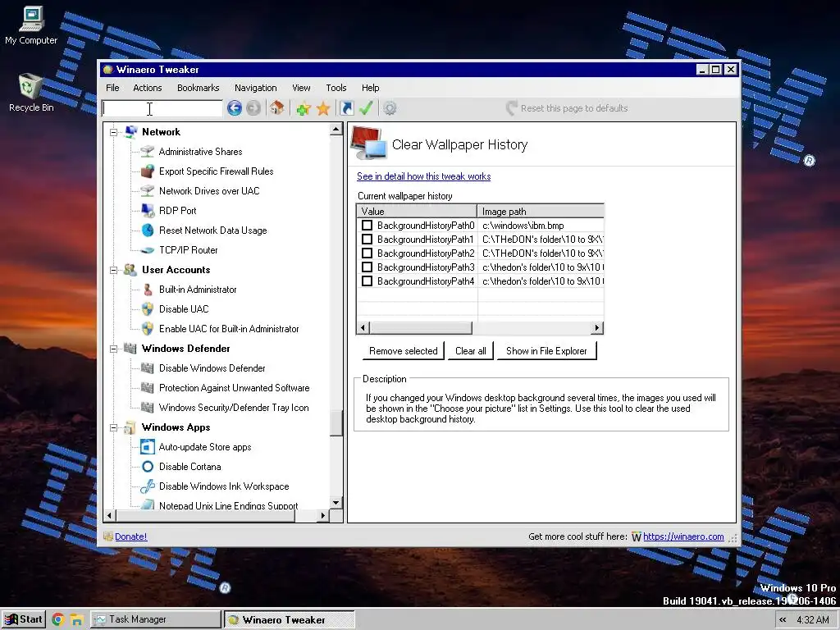This screenshot has height=630, width=840.
Task: Click wallpaper list horizontal scroll right arrow
Action: 597,327
